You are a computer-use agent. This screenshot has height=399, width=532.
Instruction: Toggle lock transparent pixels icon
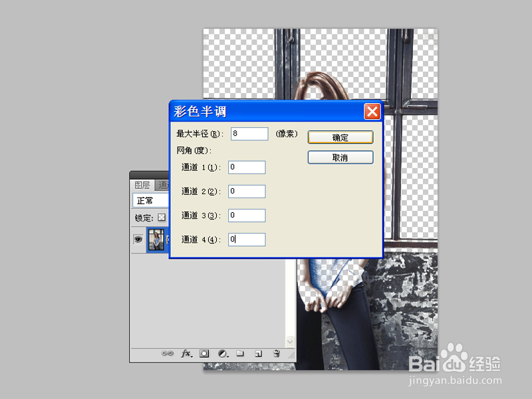(x=162, y=217)
